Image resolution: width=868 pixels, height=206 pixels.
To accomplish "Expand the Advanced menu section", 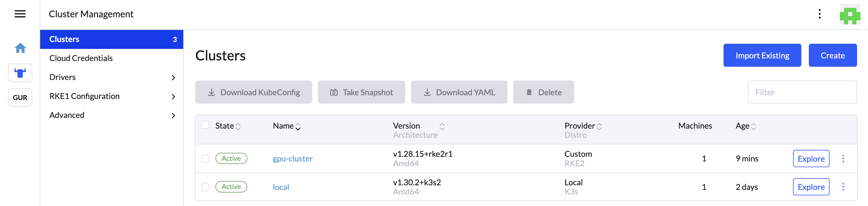I will [173, 115].
